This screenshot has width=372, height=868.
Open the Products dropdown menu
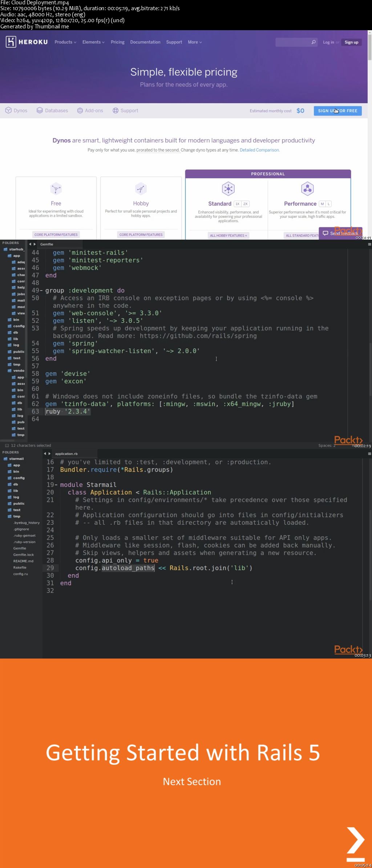65,42
